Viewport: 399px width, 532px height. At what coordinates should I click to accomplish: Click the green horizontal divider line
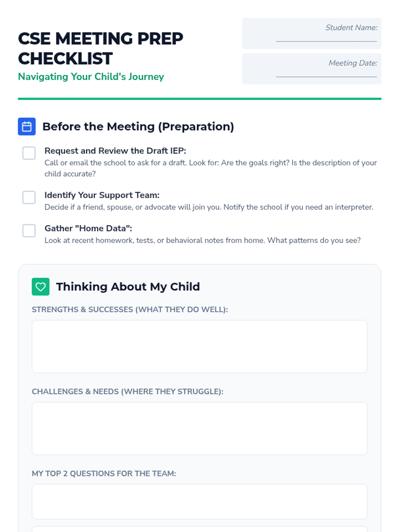coord(199,99)
